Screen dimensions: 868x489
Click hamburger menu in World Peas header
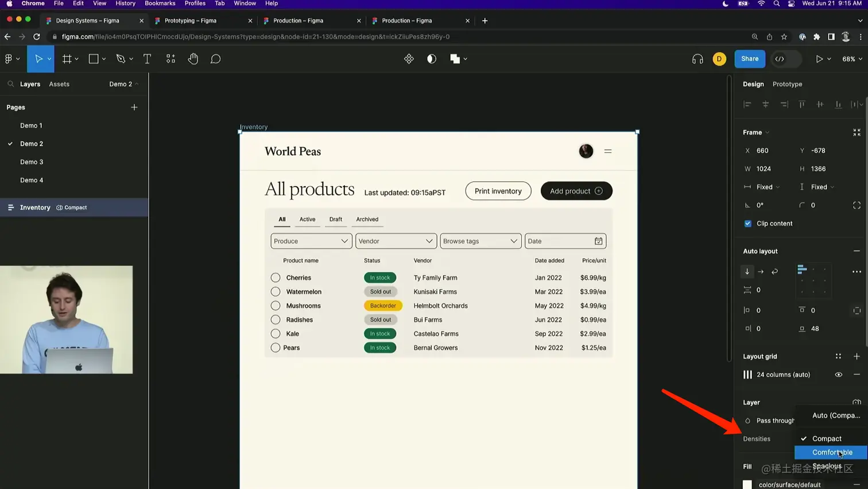click(608, 151)
